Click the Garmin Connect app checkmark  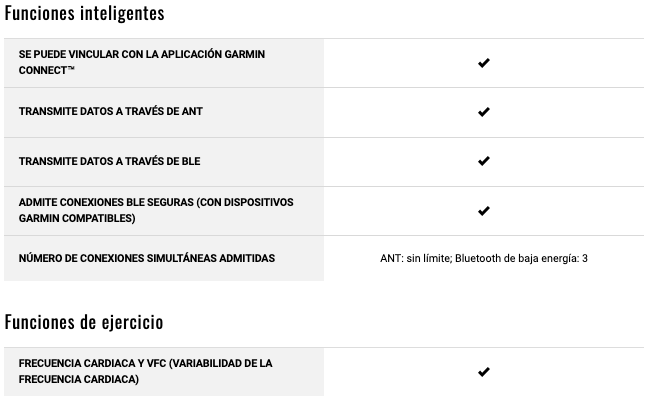pos(484,63)
